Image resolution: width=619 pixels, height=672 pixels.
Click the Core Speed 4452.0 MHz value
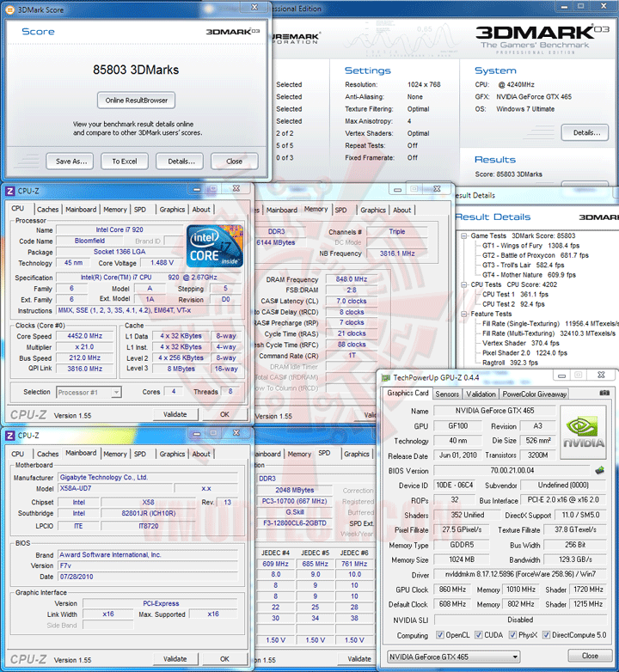click(85, 336)
